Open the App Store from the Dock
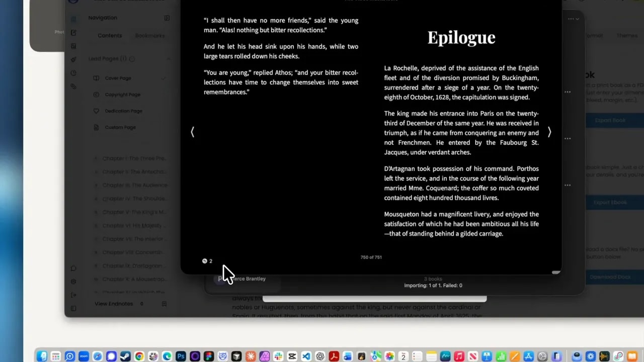This screenshot has height=362, width=644. click(528, 356)
